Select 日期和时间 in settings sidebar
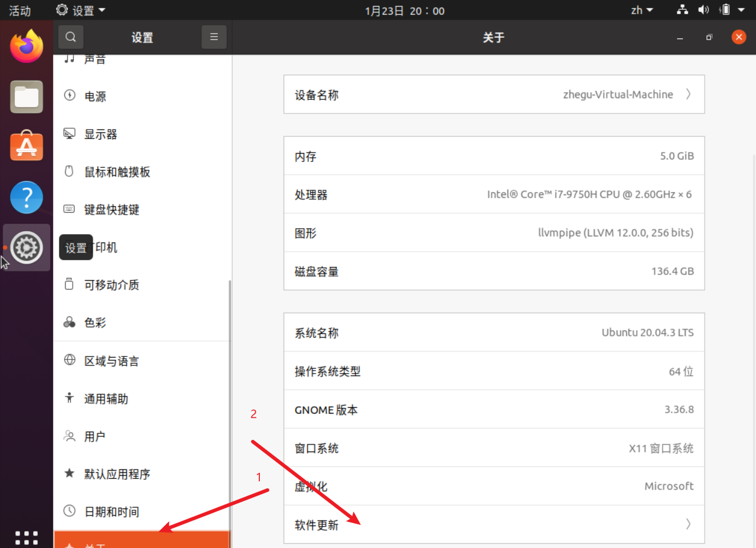The height and width of the screenshot is (548, 756). coord(142,511)
